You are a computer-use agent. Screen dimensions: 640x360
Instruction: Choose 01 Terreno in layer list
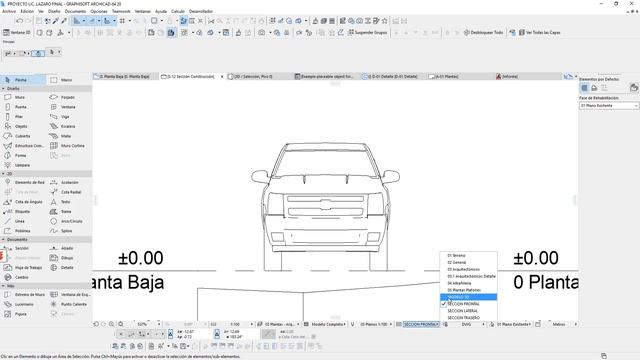tap(469, 256)
